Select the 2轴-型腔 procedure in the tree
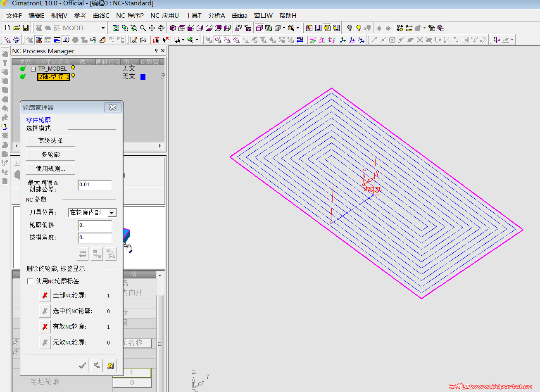The width and height of the screenshot is (540, 392). (x=54, y=77)
